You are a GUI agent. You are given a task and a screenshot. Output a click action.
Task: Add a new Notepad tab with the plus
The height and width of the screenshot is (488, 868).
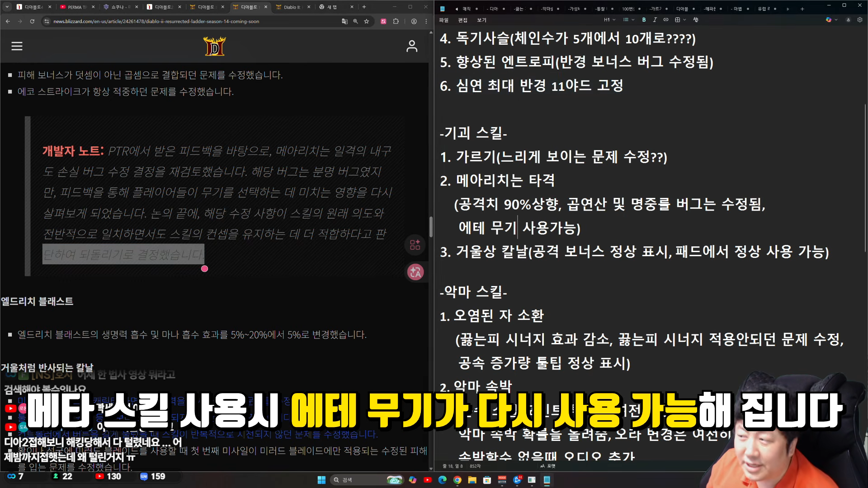(x=802, y=9)
